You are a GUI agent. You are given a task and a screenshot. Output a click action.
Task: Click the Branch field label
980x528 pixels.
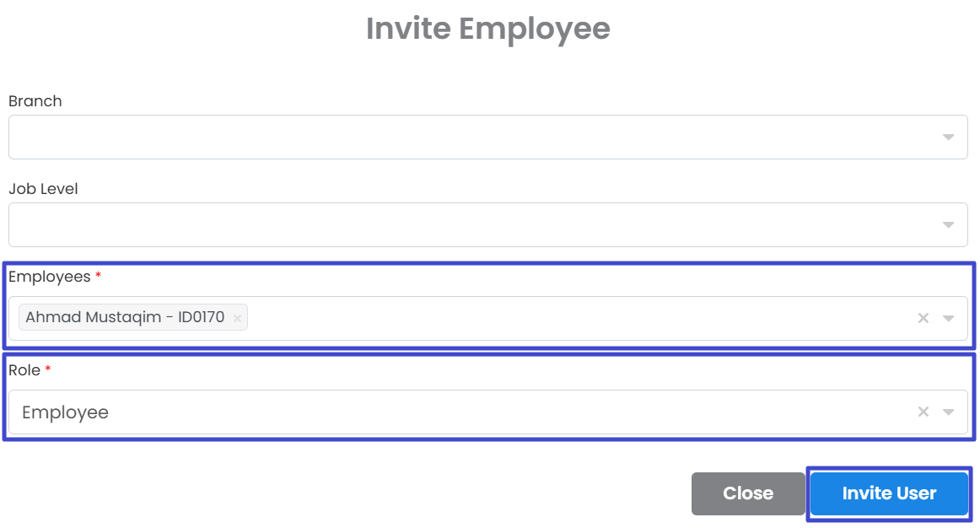pos(35,101)
